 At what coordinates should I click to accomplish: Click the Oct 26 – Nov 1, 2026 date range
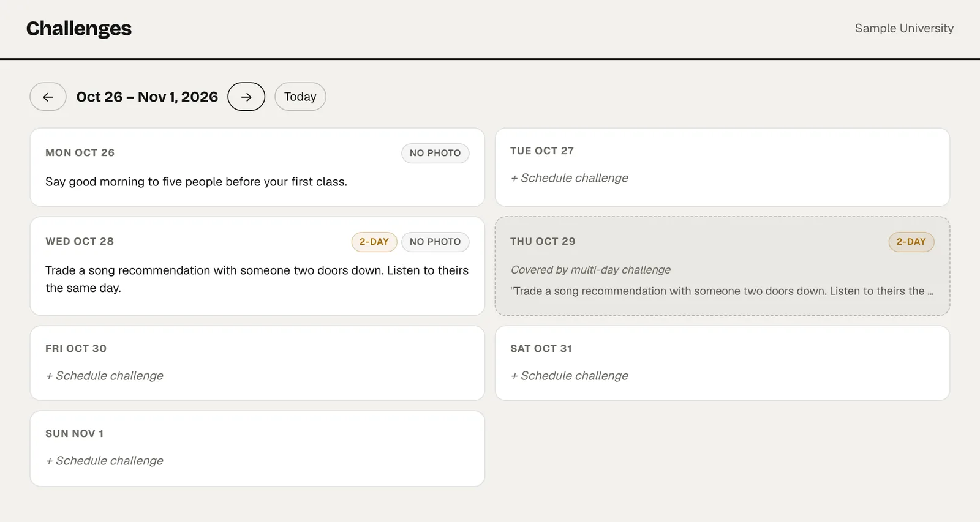147,97
